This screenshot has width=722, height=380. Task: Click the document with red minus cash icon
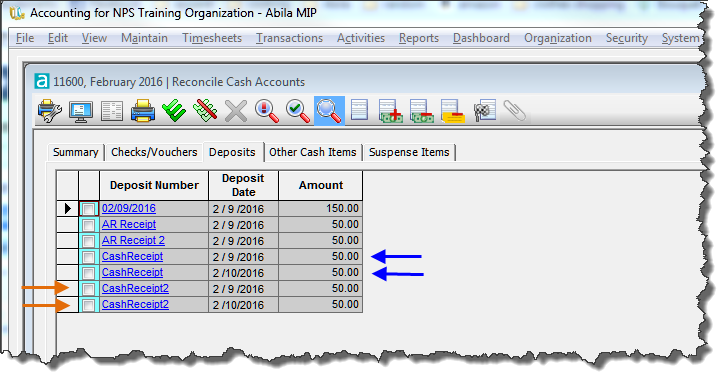[422, 111]
